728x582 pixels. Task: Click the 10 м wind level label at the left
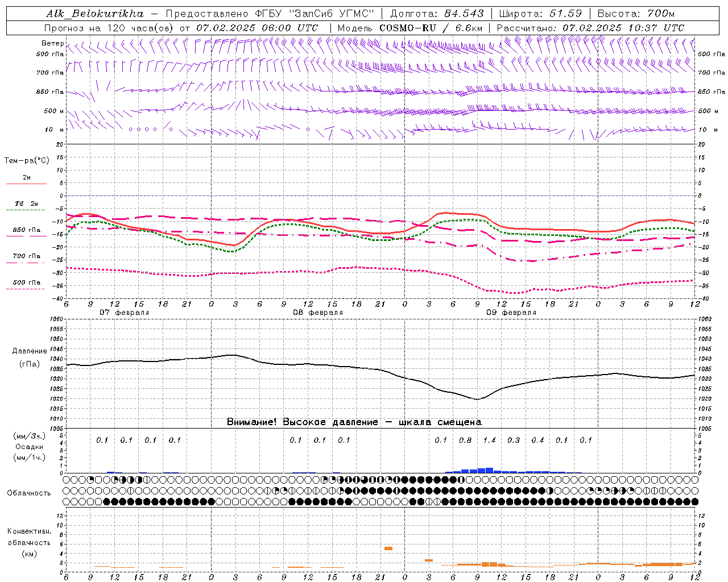pyautogui.click(x=54, y=130)
